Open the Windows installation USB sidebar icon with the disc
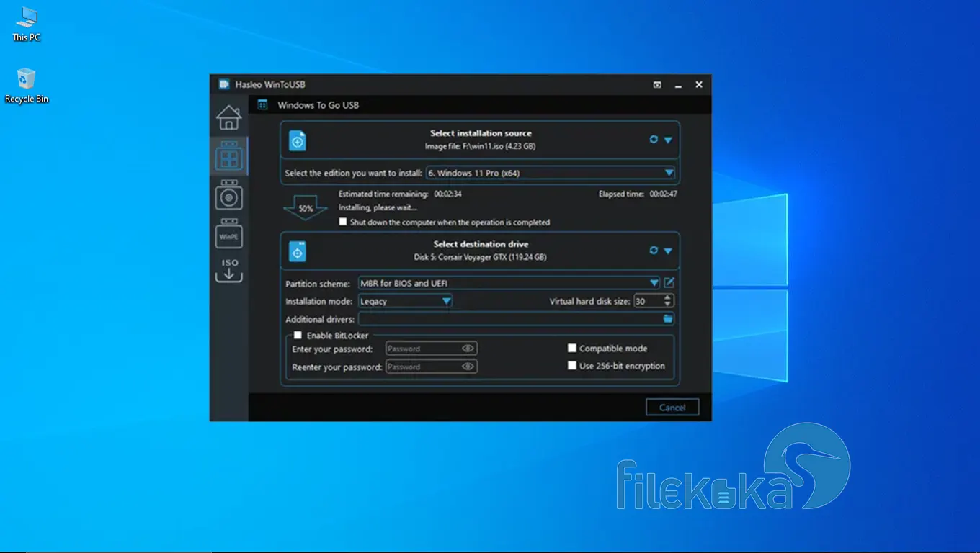The image size is (980, 553). point(228,195)
